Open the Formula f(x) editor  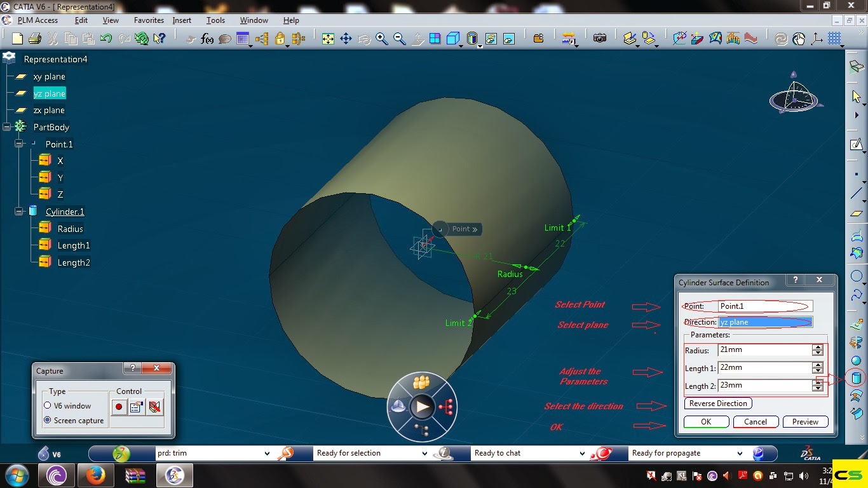(x=207, y=39)
